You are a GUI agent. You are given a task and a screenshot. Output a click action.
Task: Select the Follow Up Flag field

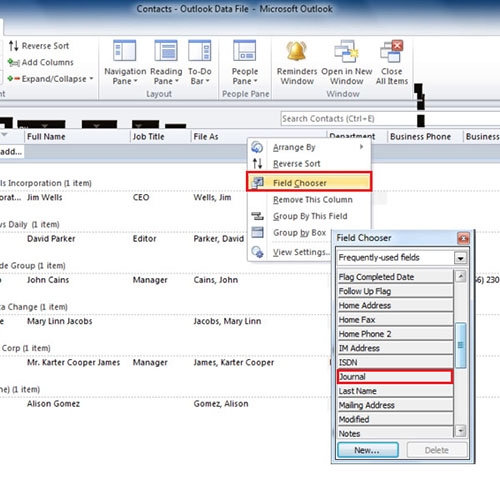[x=395, y=291]
